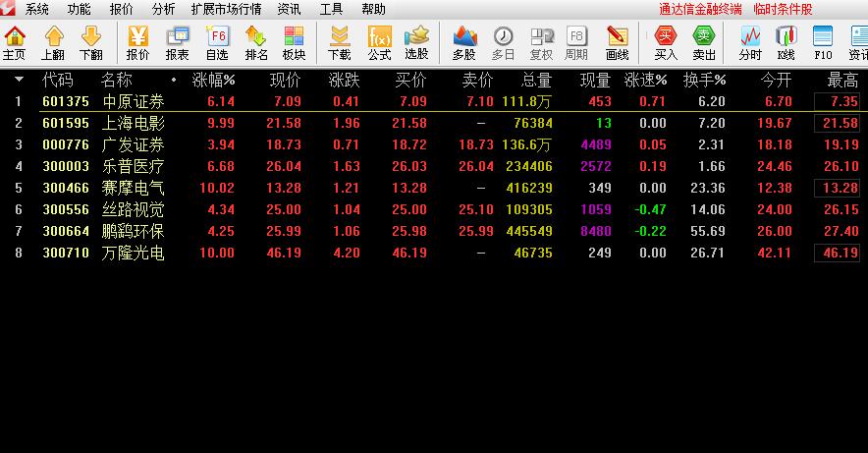Open the 系统 menu

pyautogui.click(x=36, y=9)
